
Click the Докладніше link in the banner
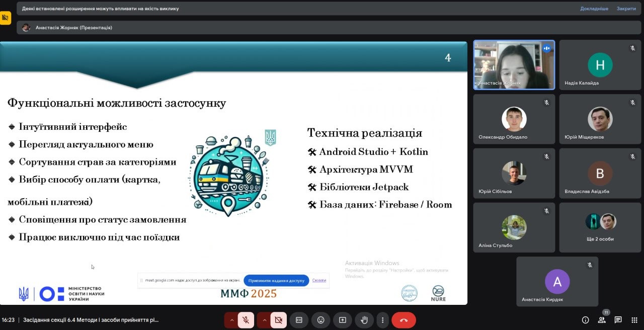[594, 9]
